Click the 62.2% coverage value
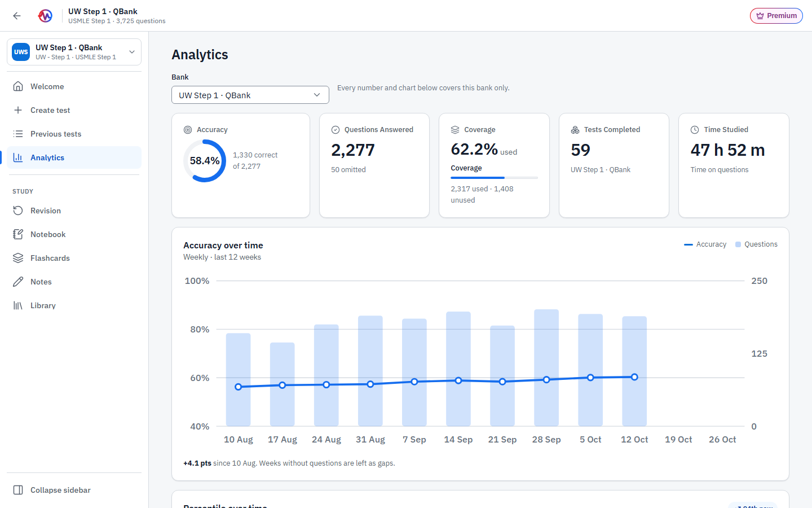The width and height of the screenshot is (812, 508). coord(474,150)
